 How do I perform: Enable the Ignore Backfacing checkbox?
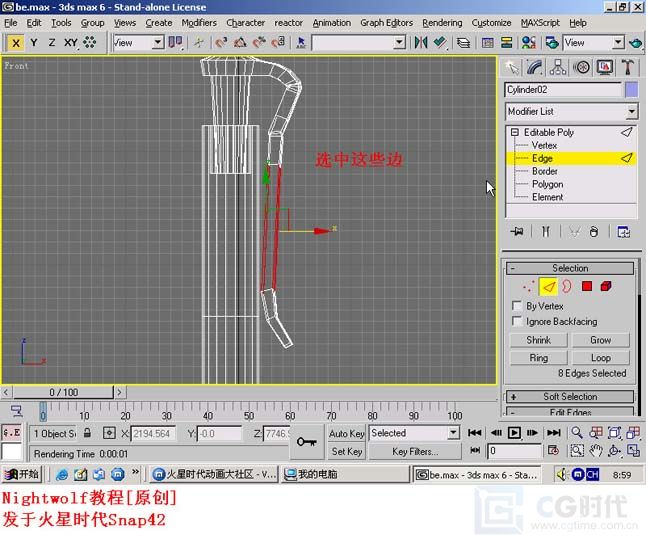(516, 321)
